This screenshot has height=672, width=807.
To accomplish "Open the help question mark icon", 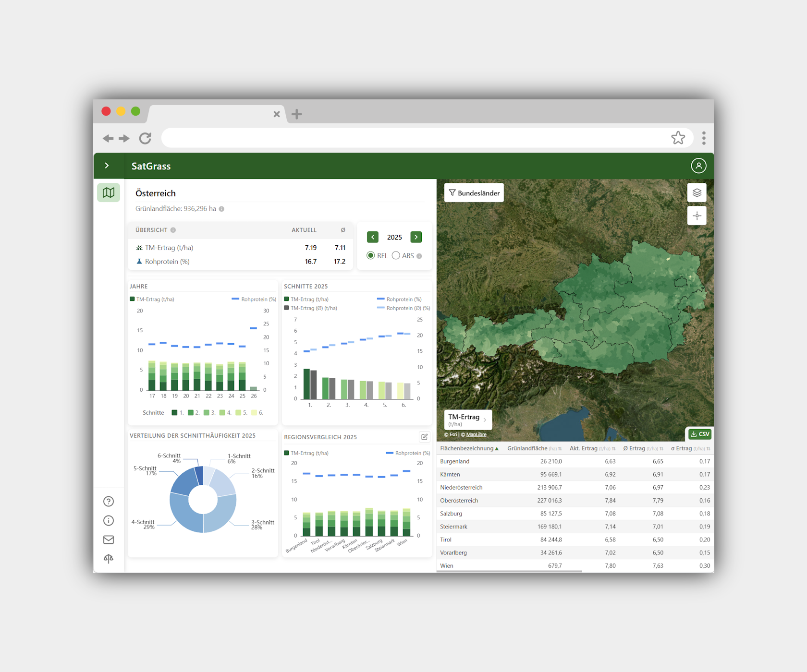I will click(109, 501).
